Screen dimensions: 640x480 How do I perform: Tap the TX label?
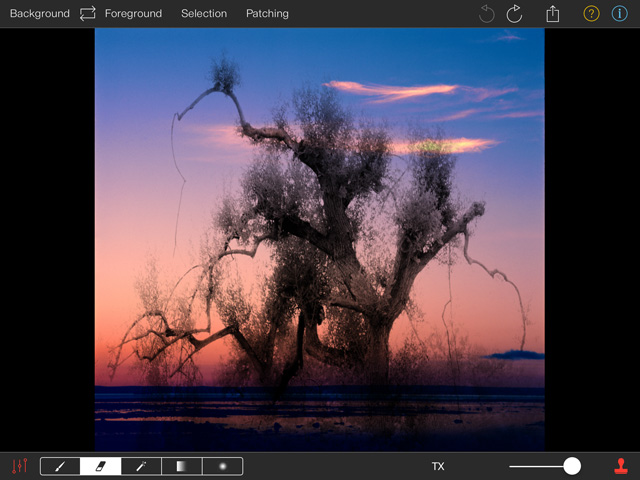[438, 466]
